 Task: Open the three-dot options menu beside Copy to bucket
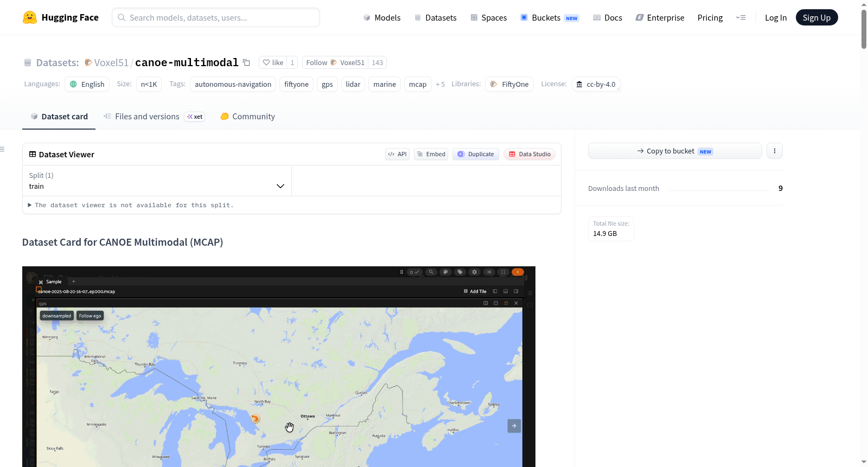(775, 151)
